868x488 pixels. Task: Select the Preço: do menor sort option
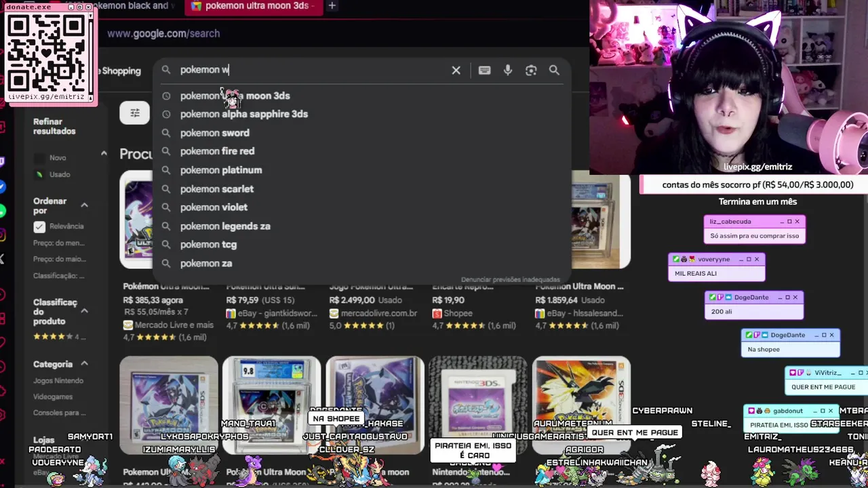click(x=59, y=243)
